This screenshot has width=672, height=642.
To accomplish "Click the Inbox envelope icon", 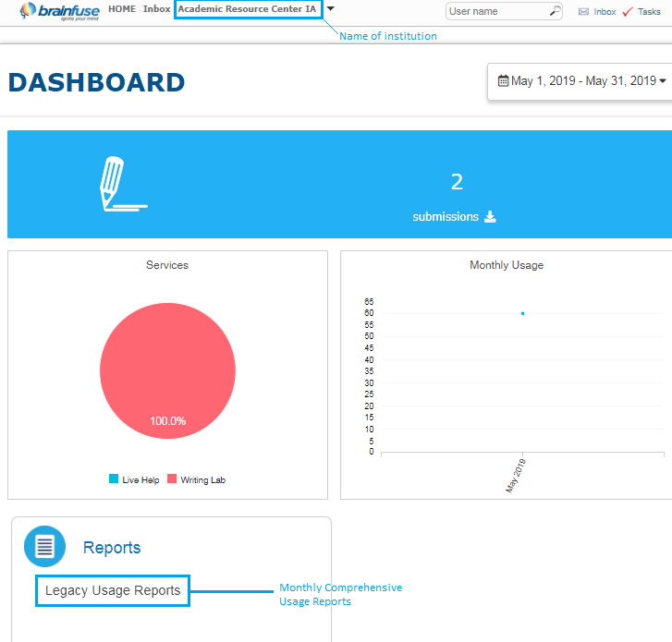I will [583, 12].
